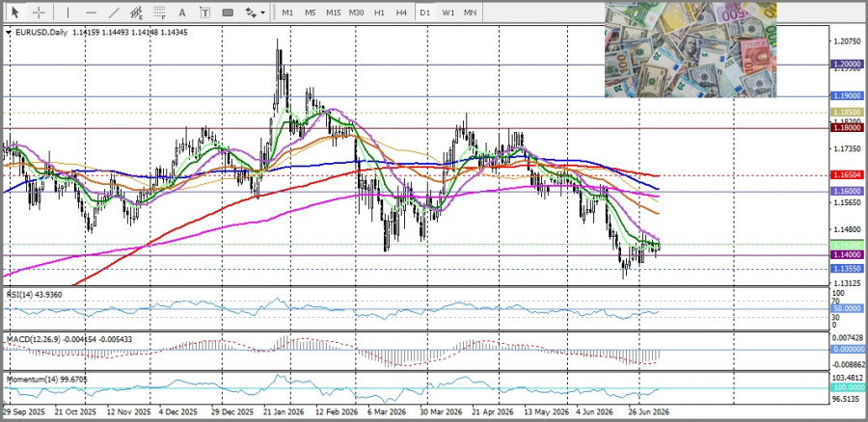Select the cursor arrow tool
The image size is (868, 422).
pos(14,13)
